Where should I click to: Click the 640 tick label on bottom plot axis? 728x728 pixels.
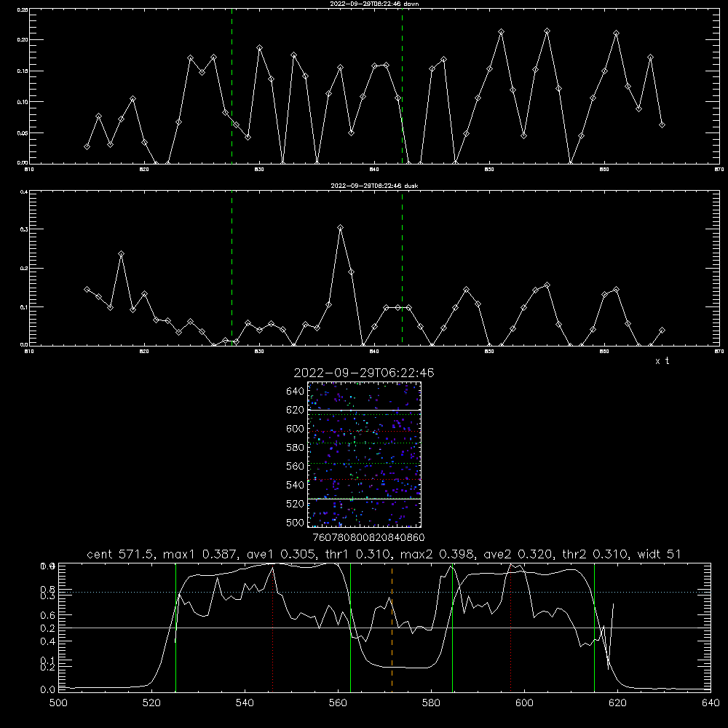click(711, 703)
